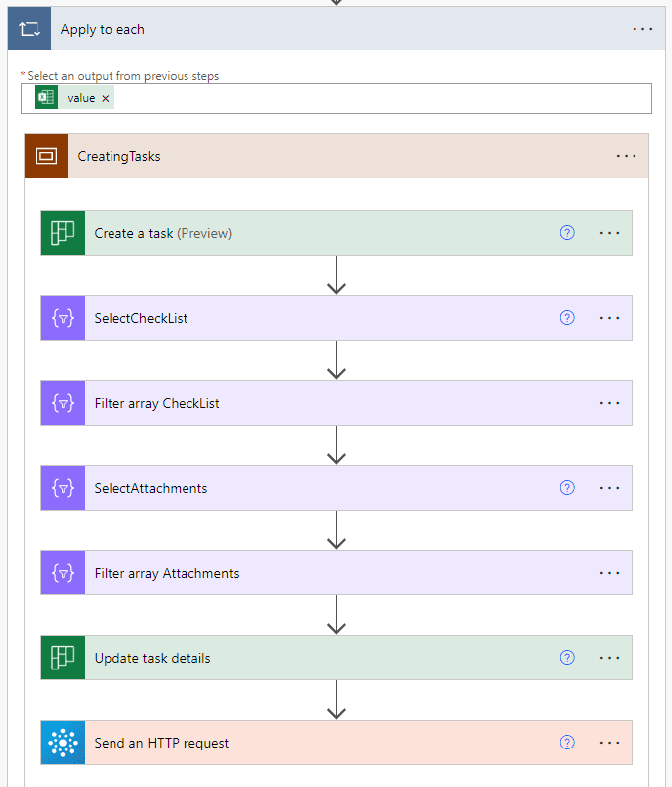This screenshot has width=672, height=787.
Task: Open the CreatingTasks scope ellipsis menu
Action: point(626,156)
